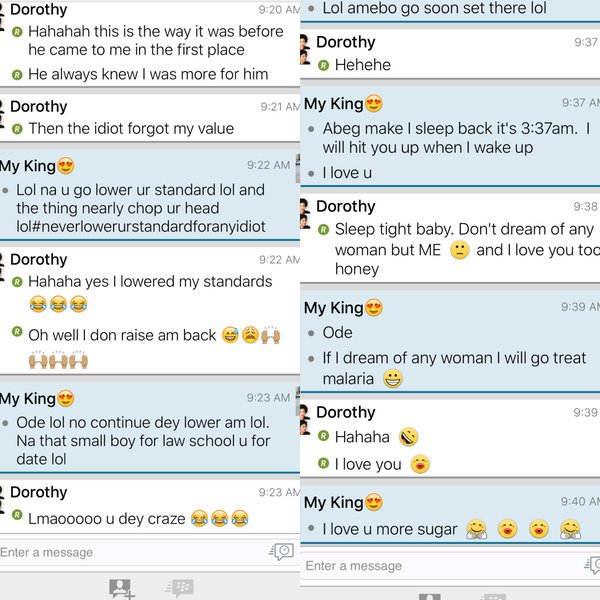Tap the BBM ping icon in left bottom bar
This screenshot has height=600, width=600.
pyautogui.click(x=179, y=588)
